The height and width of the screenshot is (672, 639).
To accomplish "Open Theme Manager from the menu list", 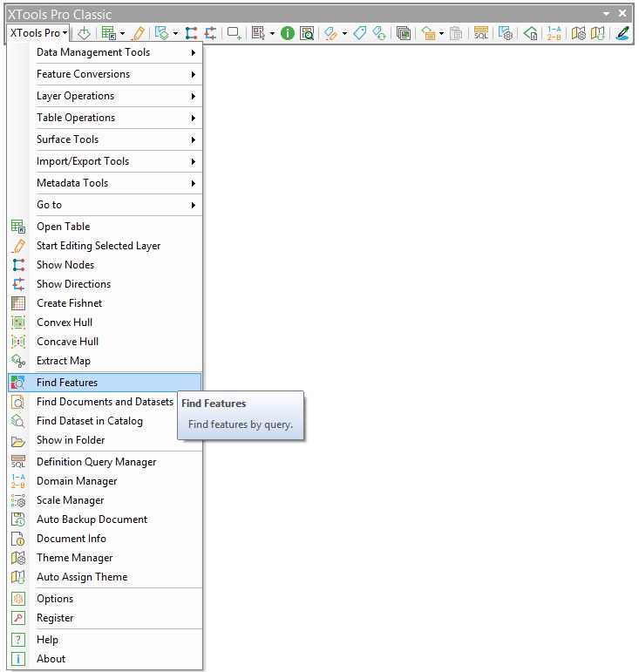I will pyautogui.click(x=105, y=558).
